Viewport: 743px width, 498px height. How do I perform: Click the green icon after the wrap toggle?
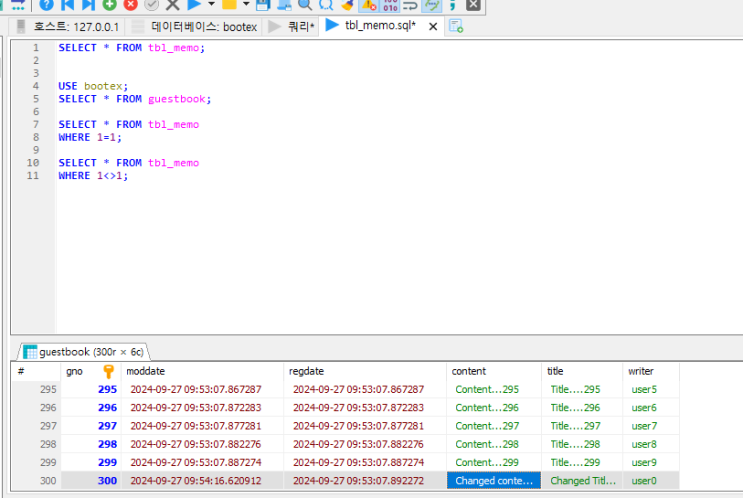pyautogui.click(x=432, y=5)
